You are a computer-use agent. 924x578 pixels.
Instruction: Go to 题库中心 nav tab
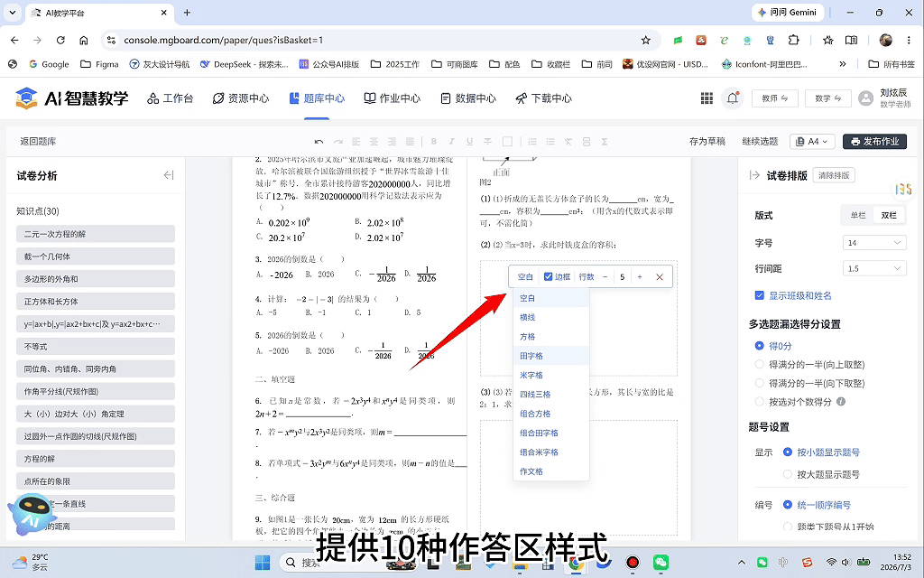pyautogui.click(x=317, y=98)
